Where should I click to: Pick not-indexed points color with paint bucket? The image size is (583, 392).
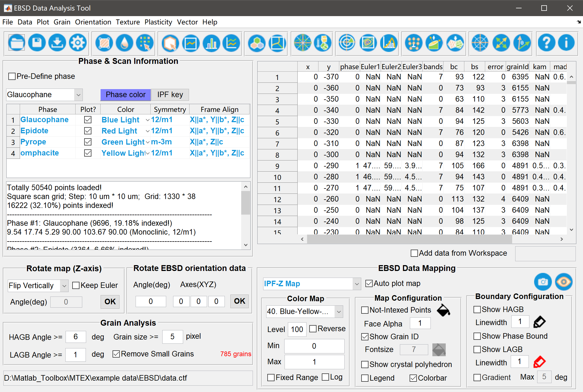444,310
